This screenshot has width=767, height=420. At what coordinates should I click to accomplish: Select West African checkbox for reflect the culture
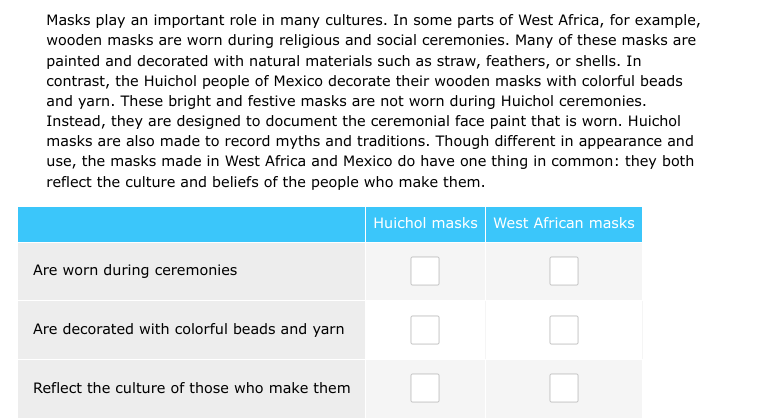tap(563, 388)
